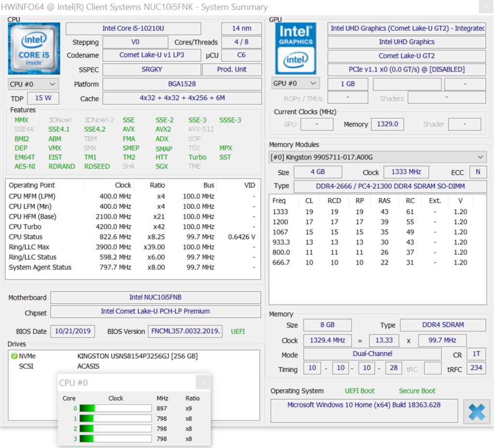This screenshot has width=494, height=448.
Task: Select the Memory Clock 1329.4 MHz field
Action: pyautogui.click(x=328, y=340)
